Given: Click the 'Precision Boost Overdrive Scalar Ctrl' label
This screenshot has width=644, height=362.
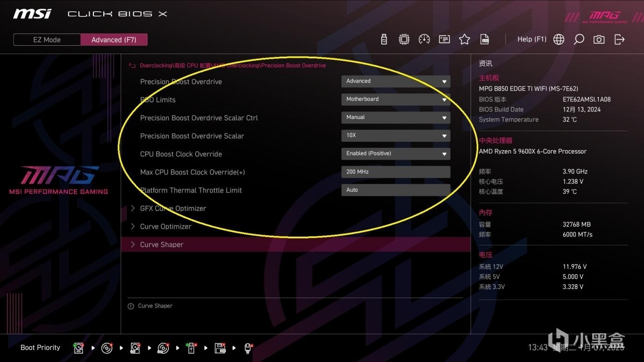Looking at the screenshot, I should click(199, 118).
